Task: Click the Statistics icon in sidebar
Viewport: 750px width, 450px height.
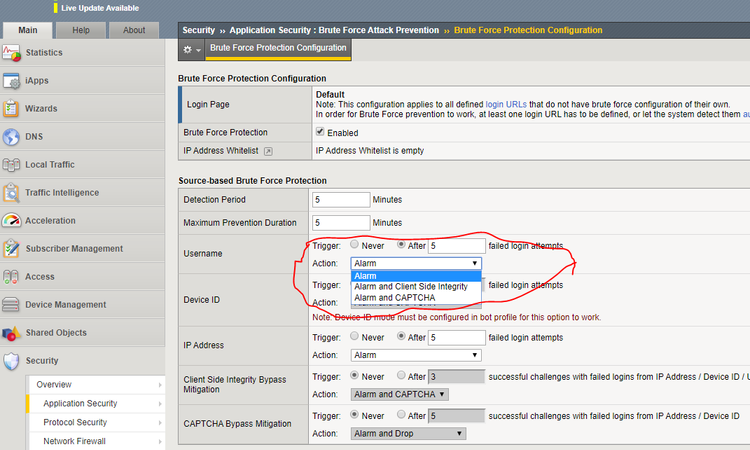Action: point(12,52)
